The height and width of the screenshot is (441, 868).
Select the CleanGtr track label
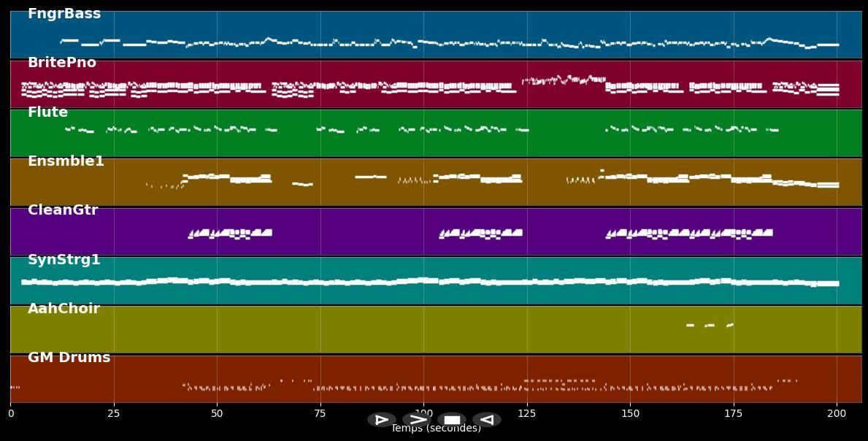pos(63,210)
